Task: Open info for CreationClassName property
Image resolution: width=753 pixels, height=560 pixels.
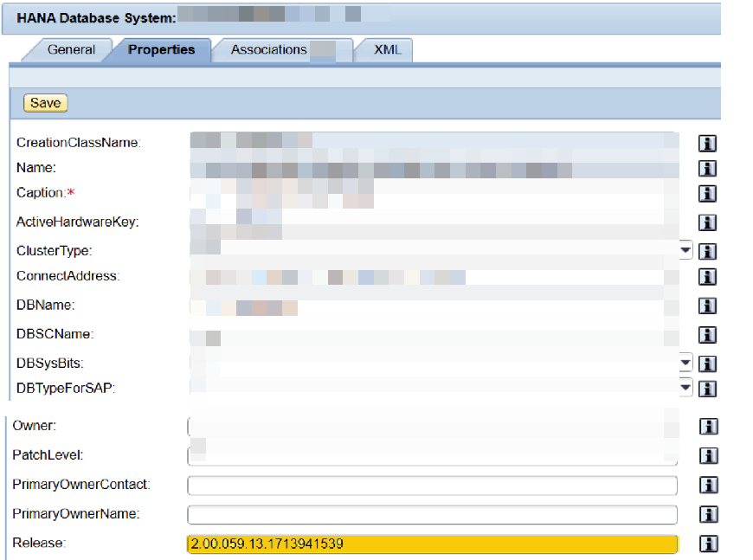Action: 707,143
